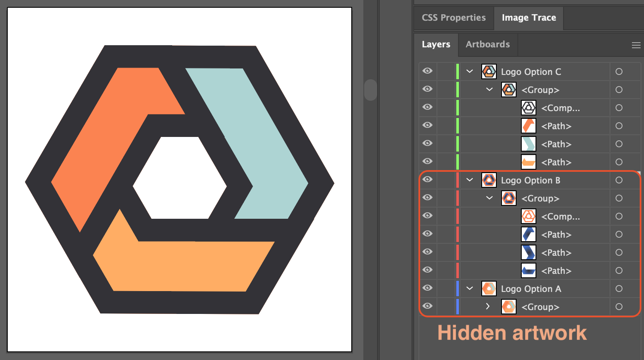
Task: Click the Compound path icon under Logo Option B
Action: click(x=528, y=216)
